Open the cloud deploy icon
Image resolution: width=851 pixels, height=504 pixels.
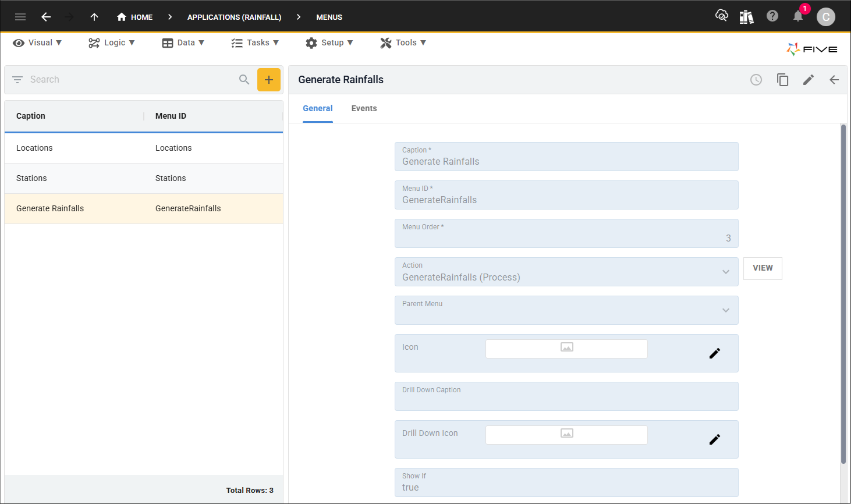point(722,16)
